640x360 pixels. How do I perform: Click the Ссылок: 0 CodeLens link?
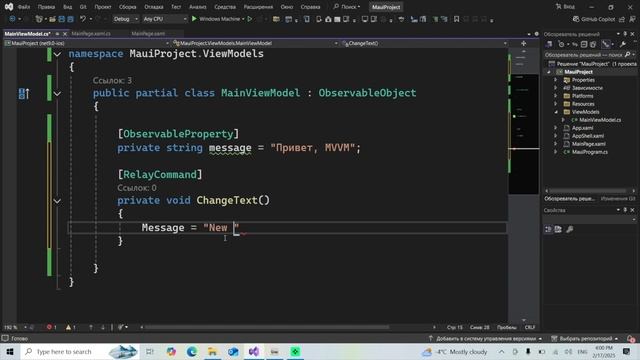click(x=137, y=188)
